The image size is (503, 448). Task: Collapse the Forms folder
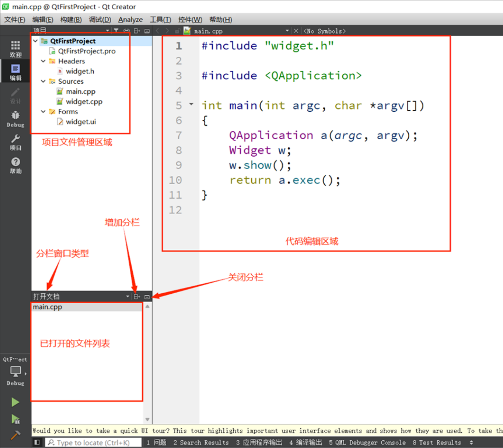click(43, 111)
